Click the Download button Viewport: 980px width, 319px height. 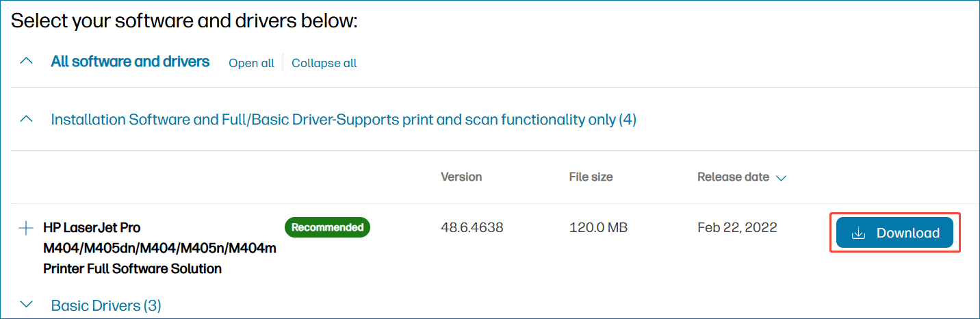click(894, 233)
